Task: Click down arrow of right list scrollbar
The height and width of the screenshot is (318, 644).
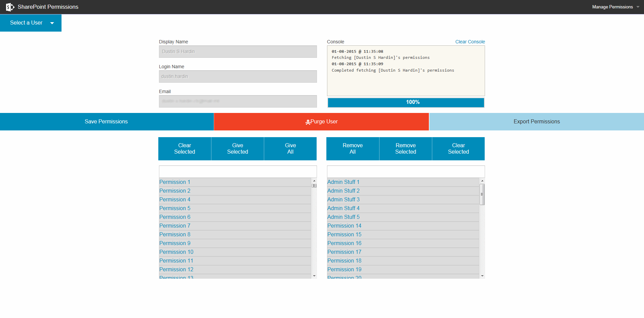Action: [x=482, y=276]
